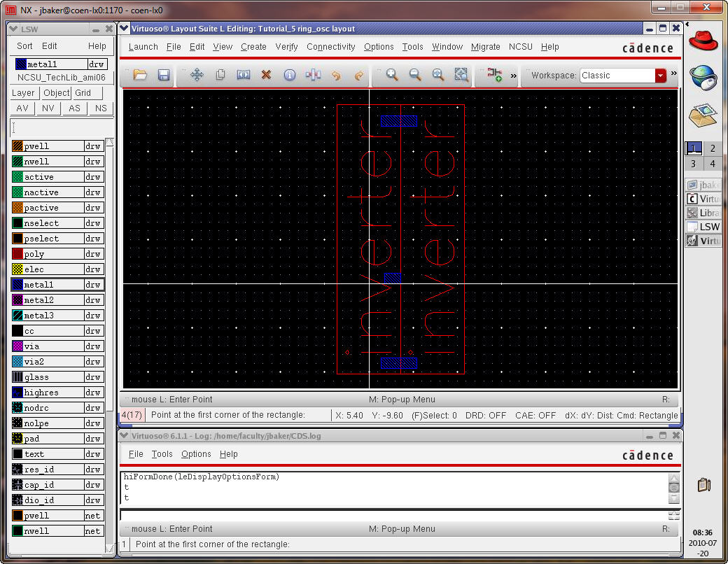Open Properties via the info icon

click(289, 75)
